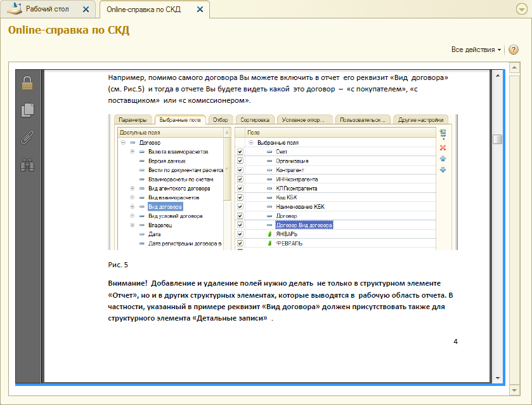Select the Выбранные поля tab
The width and height of the screenshot is (532, 405).
pyautogui.click(x=180, y=120)
